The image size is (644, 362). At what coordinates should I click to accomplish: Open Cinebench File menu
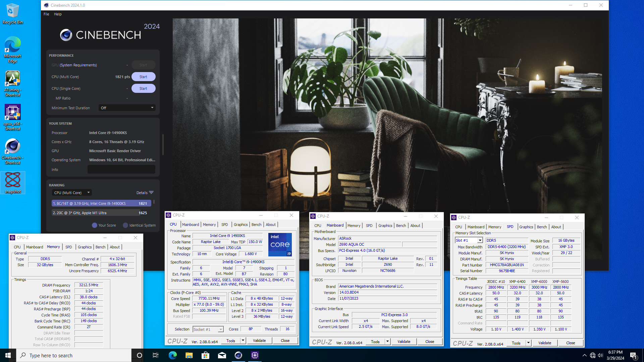pos(46,14)
